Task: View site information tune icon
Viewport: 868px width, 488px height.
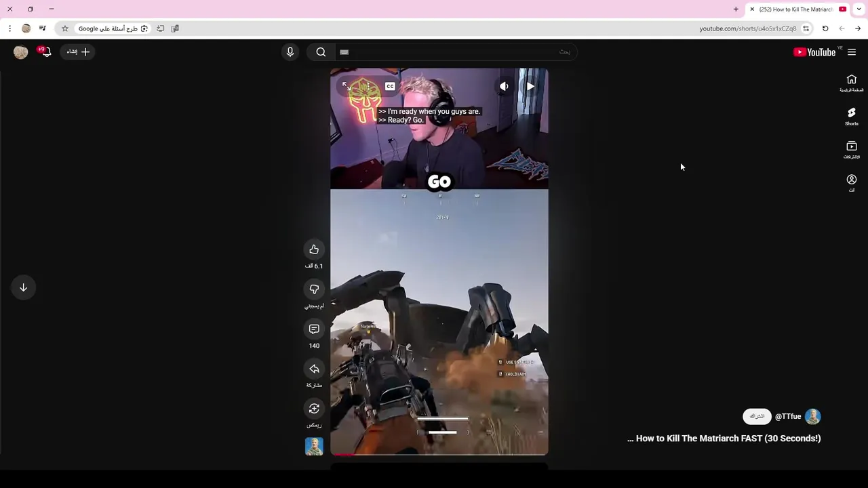Action: point(806,28)
